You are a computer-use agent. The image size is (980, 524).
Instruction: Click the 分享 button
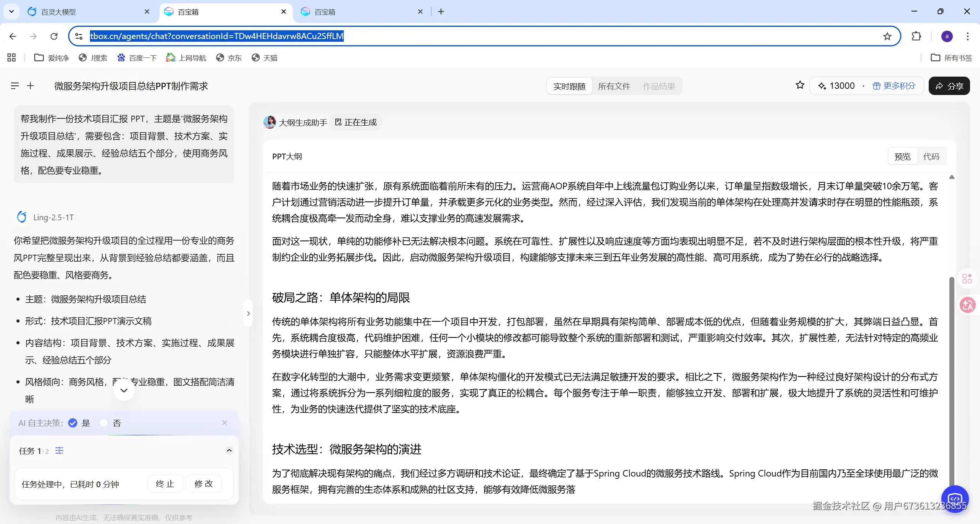(949, 86)
